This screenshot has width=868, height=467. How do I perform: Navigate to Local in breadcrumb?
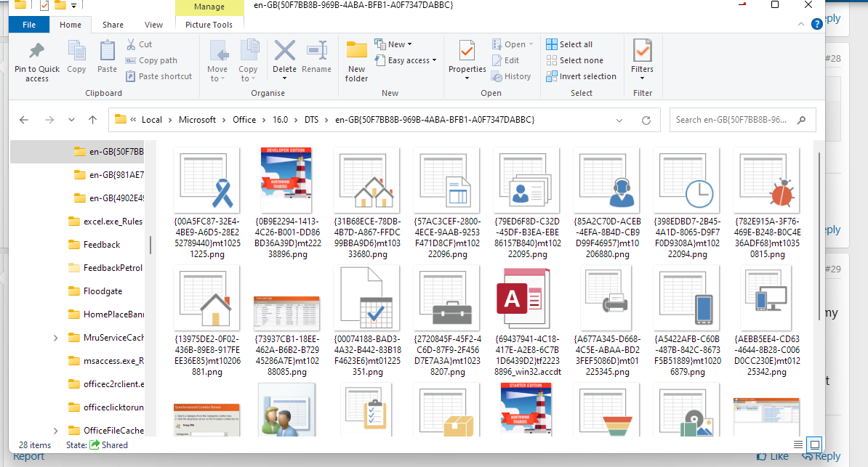[x=152, y=120]
